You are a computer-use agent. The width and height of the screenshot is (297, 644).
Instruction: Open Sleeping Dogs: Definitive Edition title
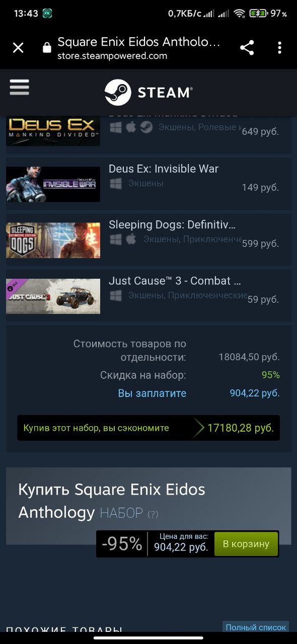tap(172, 225)
